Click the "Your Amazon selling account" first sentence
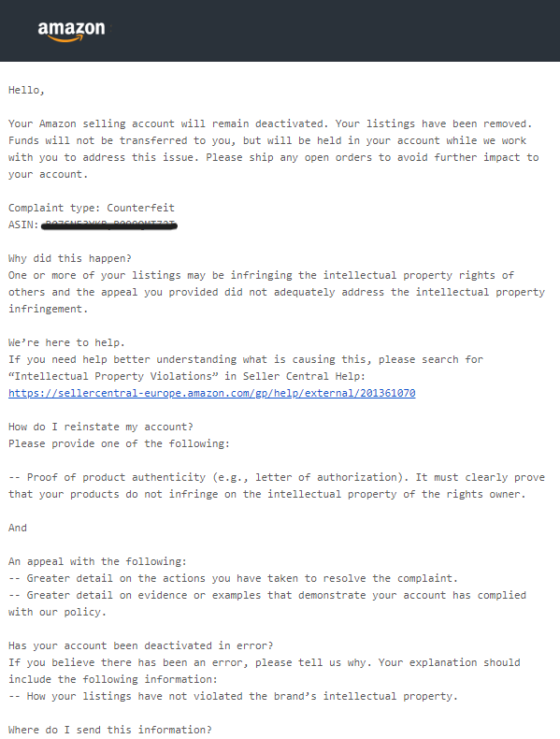Screen dimensions: 560x739 point(168,124)
